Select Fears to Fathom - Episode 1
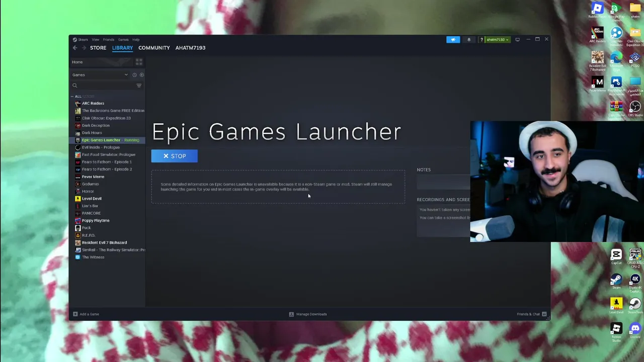 coord(108,162)
